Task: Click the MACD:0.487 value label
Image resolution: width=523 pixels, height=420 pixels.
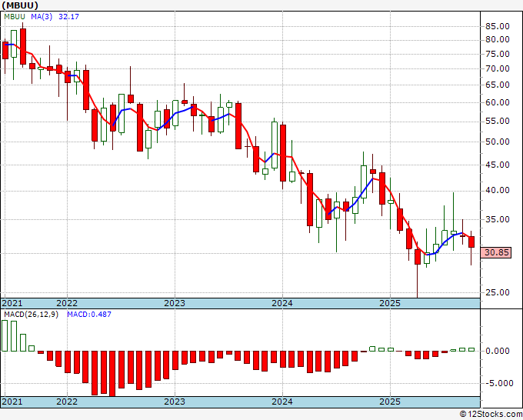Action: point(89,315)
